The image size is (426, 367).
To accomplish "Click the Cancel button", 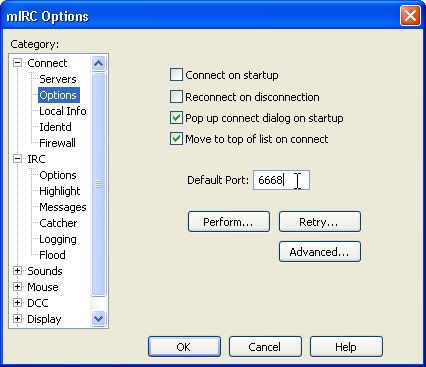I will pos(265,347).
